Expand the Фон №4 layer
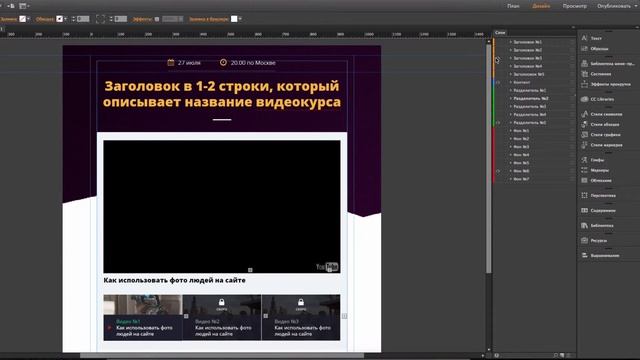The width and height of the screenshot is (640, 360). tap(511, 155)
